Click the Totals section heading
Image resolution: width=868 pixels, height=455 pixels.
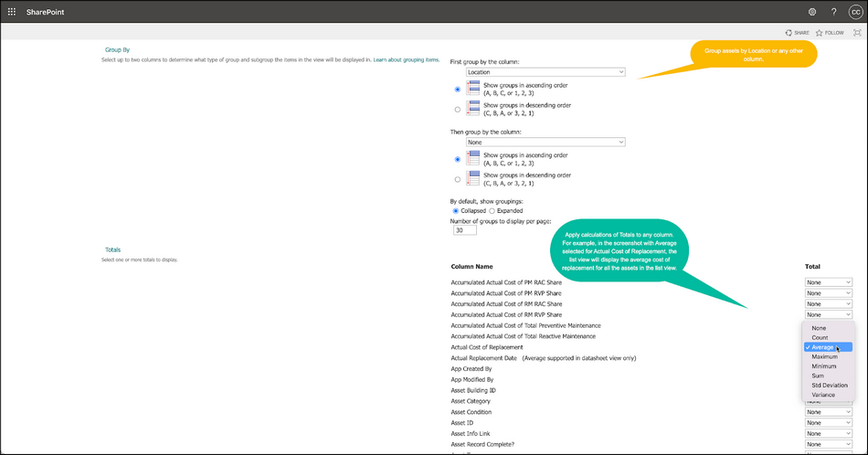[x=113, y=249]
